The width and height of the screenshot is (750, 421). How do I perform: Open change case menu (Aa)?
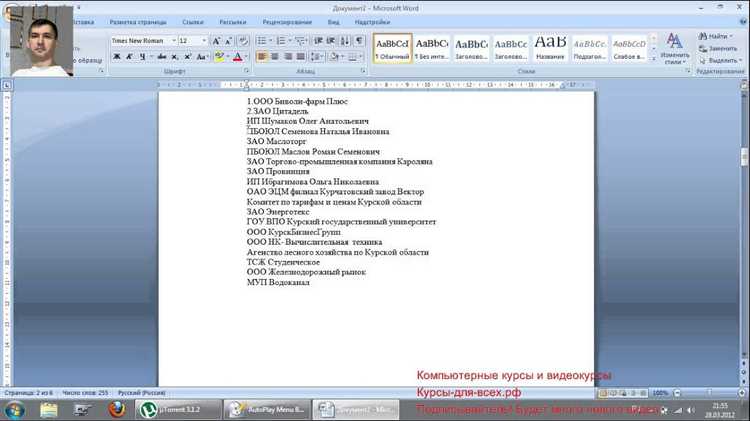point(201,57)
